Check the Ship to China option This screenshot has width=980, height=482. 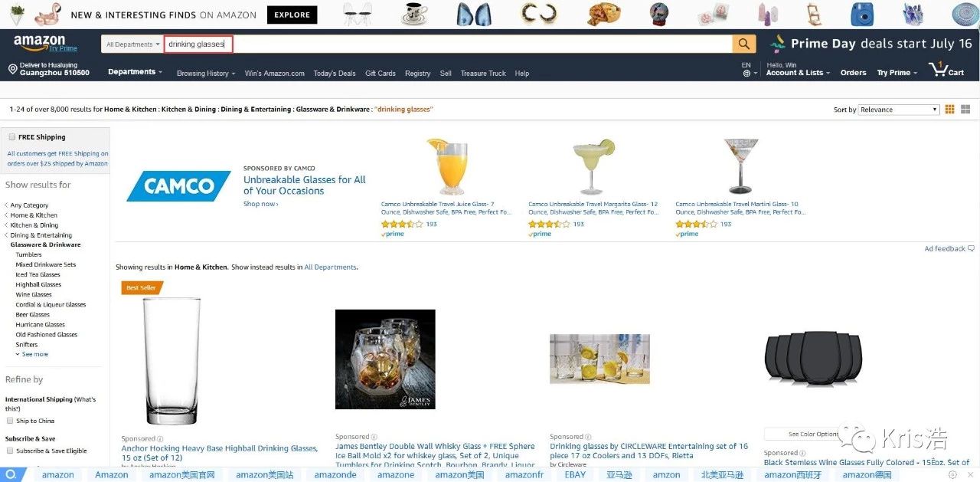10,421
